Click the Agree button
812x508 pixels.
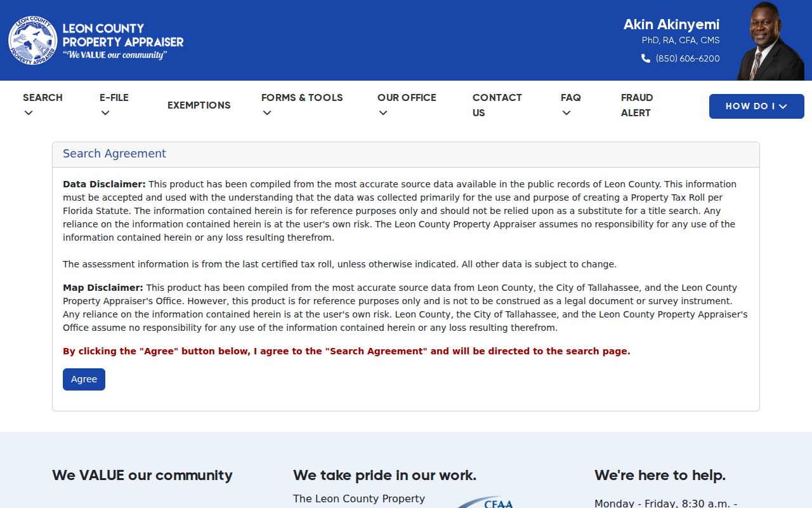84,379
